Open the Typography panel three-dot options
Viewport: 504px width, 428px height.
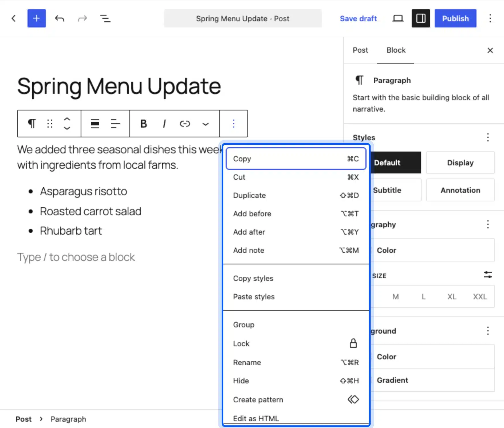click(x=488, y=224)
